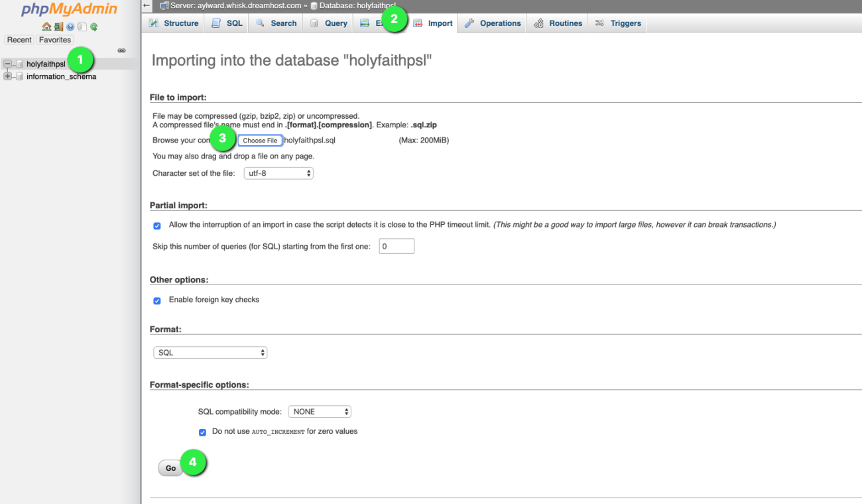The height and width of the screenshot is (504, 862).
Task: Change the SQL compatibility mode dropdown
Action: point(320,411)
